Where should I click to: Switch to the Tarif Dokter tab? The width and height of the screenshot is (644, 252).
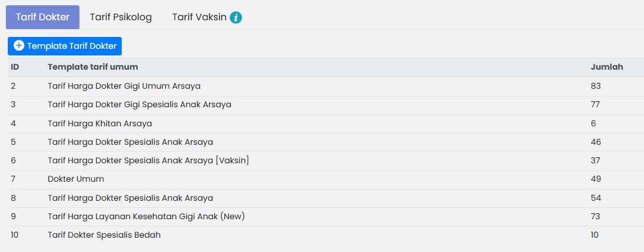click(x=42, y=17)
